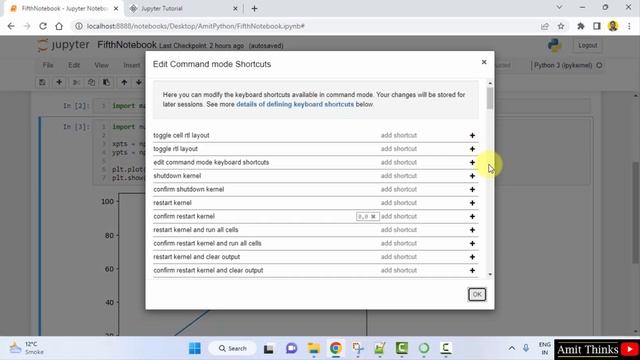Add shortcut for confirm restart kernel and clear output
Image resolution: width=640 pixels, height=360 pixels.
(x=472, y=270)
